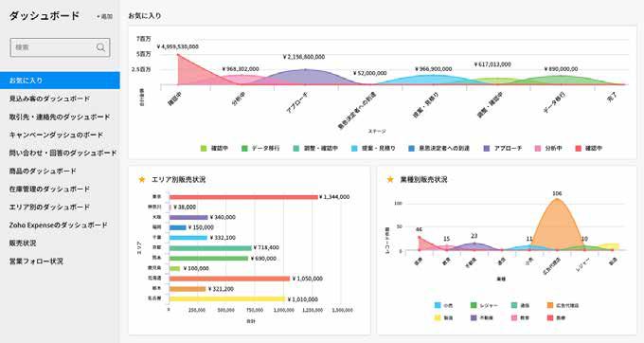Image resolution: width=644 pixels, height=343 pixels.
Task: Toggle アプローチ legend entry
Action: pyautogui.click(x=503, y=149)
